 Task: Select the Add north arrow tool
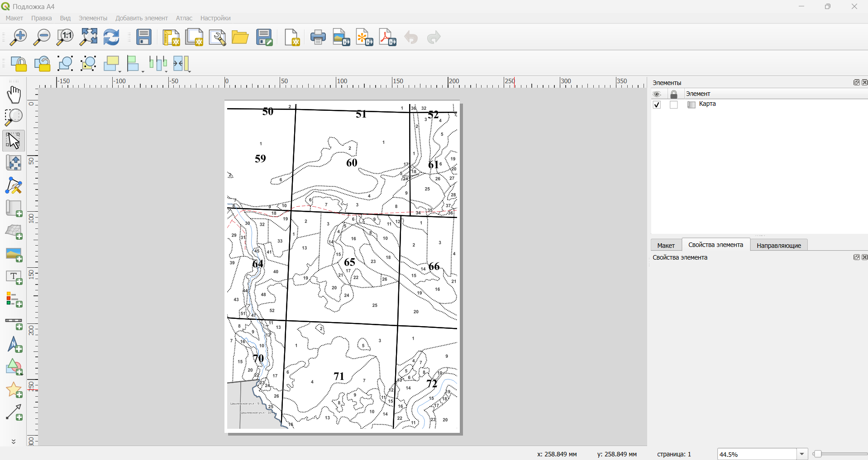(x=14, y=345)
